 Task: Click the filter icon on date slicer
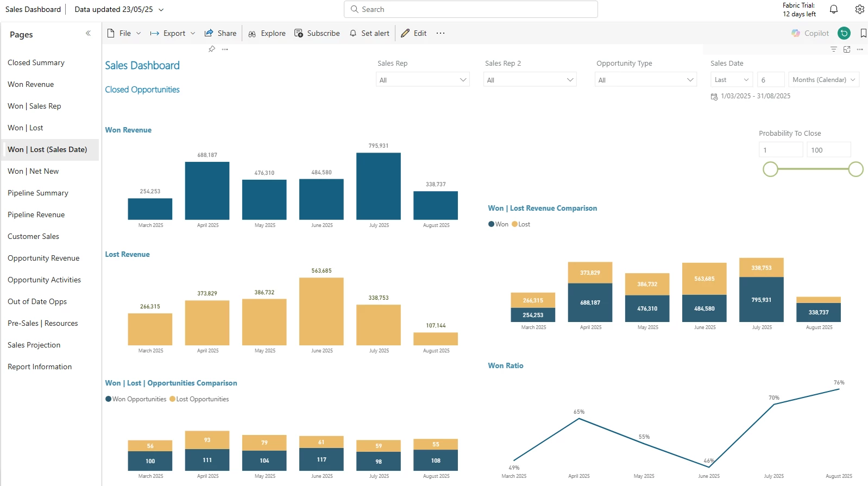coord(834,49)
